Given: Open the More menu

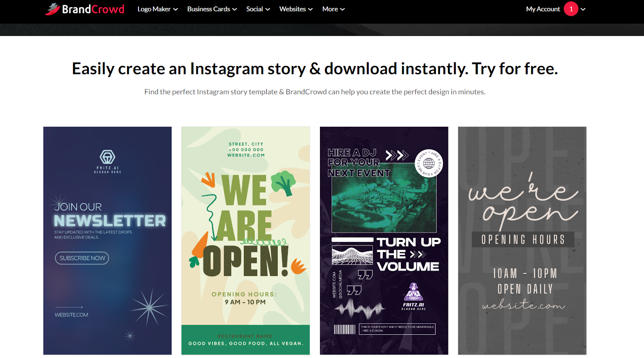Looking at the screenshot, I should pyautogui.click(x=333, y=9).
